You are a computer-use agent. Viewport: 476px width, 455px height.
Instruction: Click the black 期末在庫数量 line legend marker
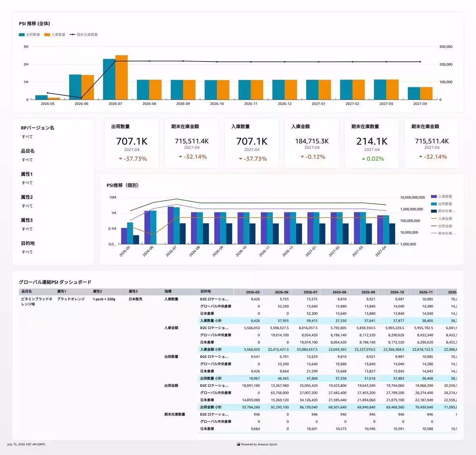(x=73, y=35)
